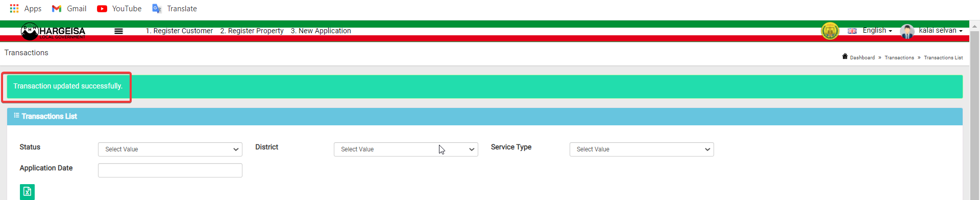Go to 2. Register Property
Image resolution: width=980 pixels, height=200 pixels.
coord(252,31)
